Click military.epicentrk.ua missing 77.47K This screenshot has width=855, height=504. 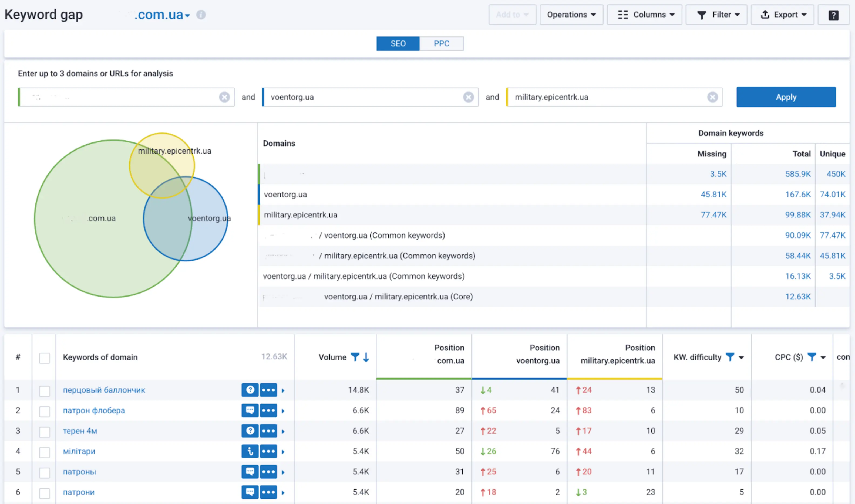[x=713, y=215]
